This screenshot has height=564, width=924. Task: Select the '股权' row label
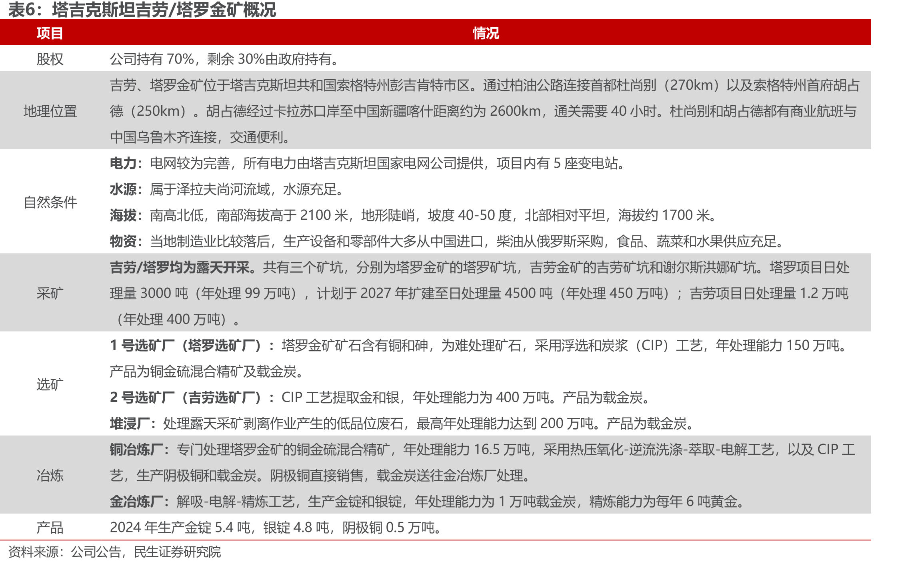coord(50,59)
